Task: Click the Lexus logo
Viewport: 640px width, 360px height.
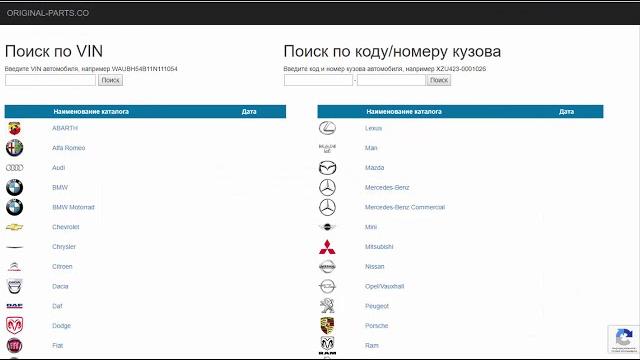Action: pos(327,128)
